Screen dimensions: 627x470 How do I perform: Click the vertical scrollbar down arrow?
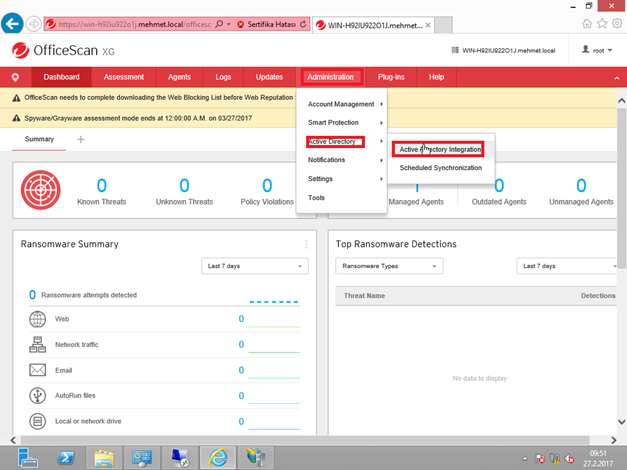coord(621,422)
